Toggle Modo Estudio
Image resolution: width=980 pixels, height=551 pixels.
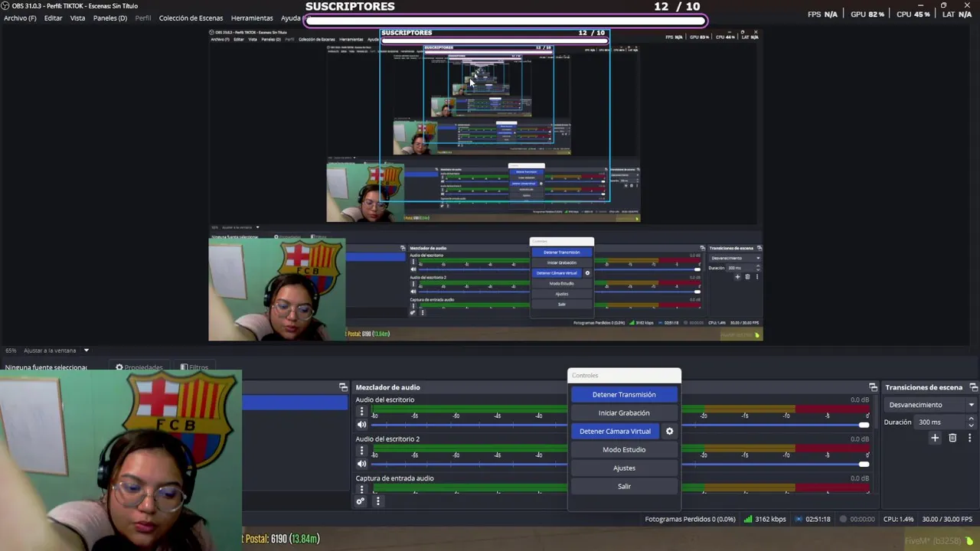point(624,449)
